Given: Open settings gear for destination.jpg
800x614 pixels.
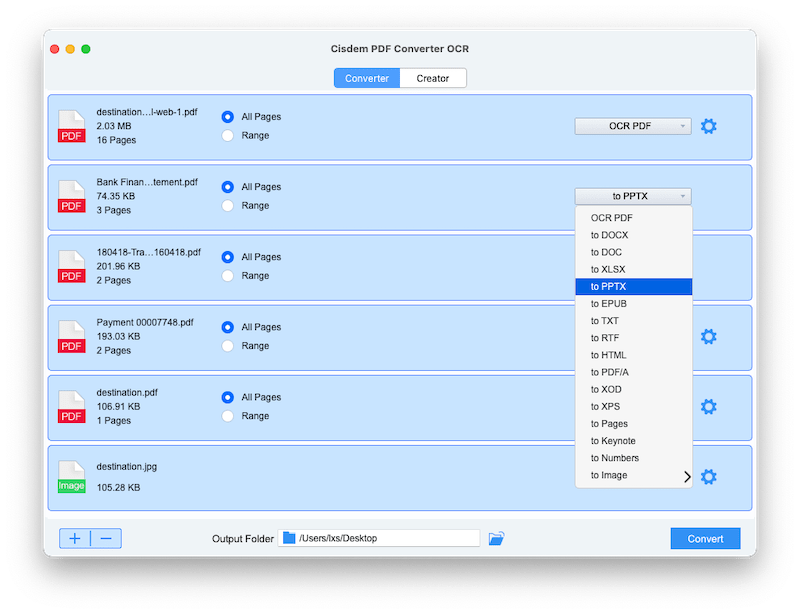Looking at the screenshot, I should coord(708,477).
